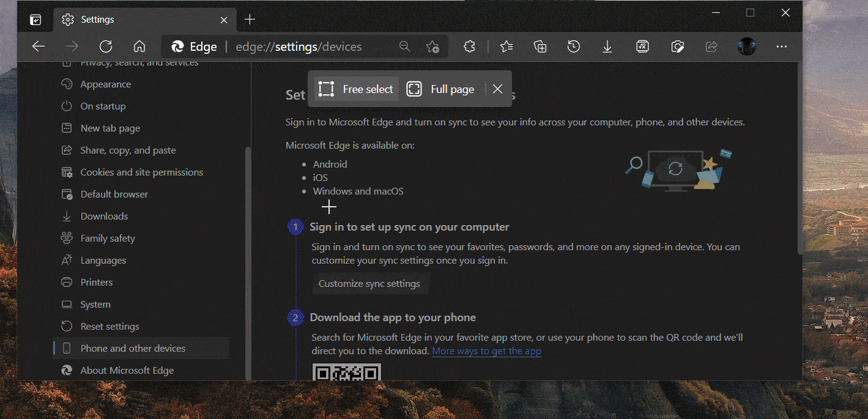The width and height of the screenshot is (868, 419).
Task: Open the Collections panel
Action: 540,46
